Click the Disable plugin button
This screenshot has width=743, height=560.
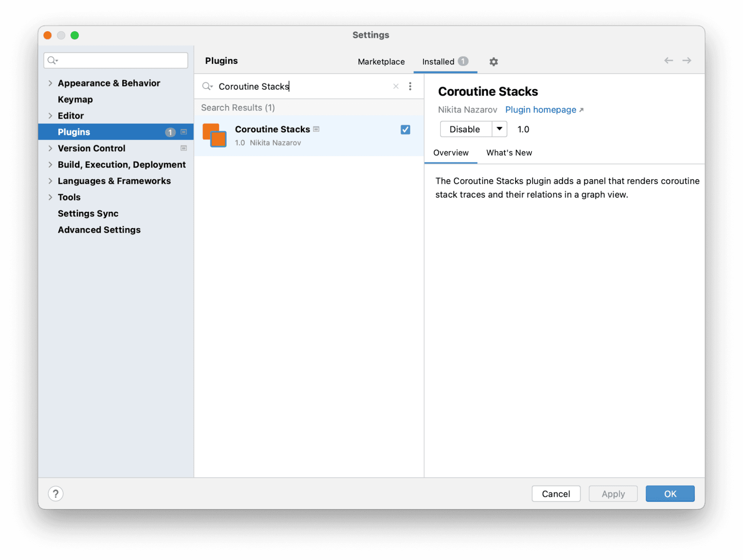[x=465, y=129]
